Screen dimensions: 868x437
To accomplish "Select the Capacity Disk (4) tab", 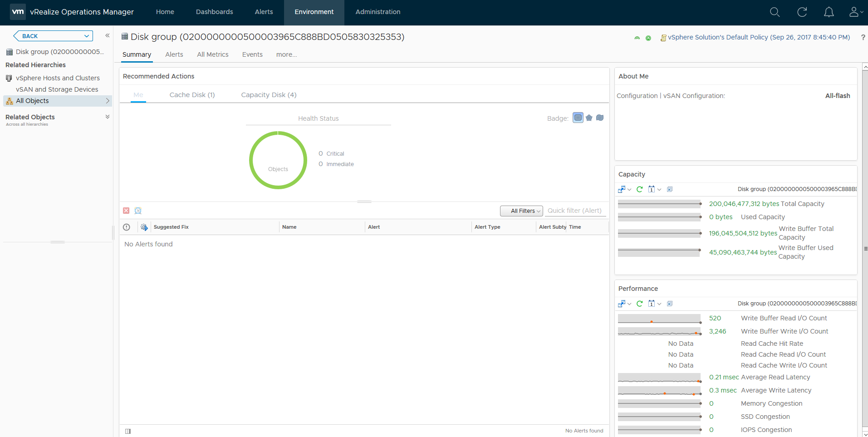I will pyautogui.click(x=269, y=95).
